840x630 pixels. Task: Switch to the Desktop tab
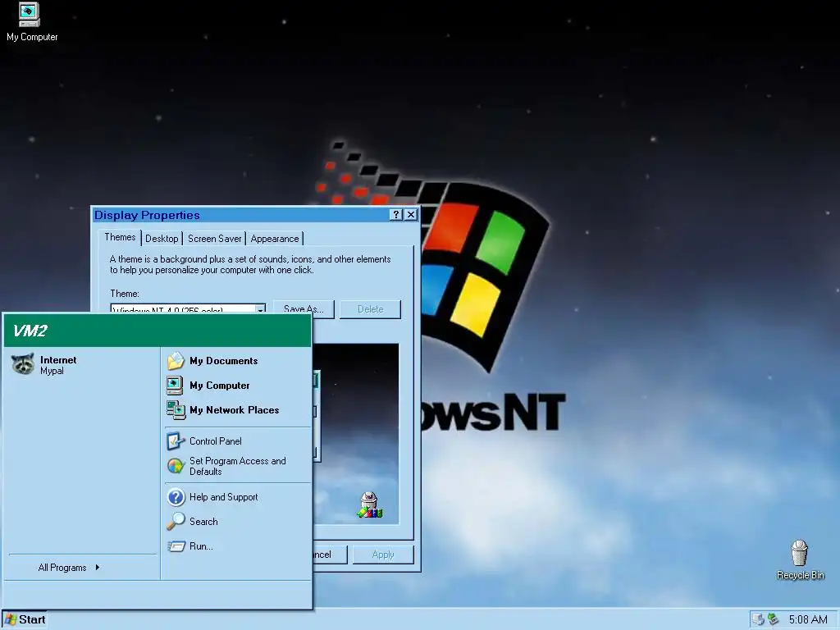[162, 239]
